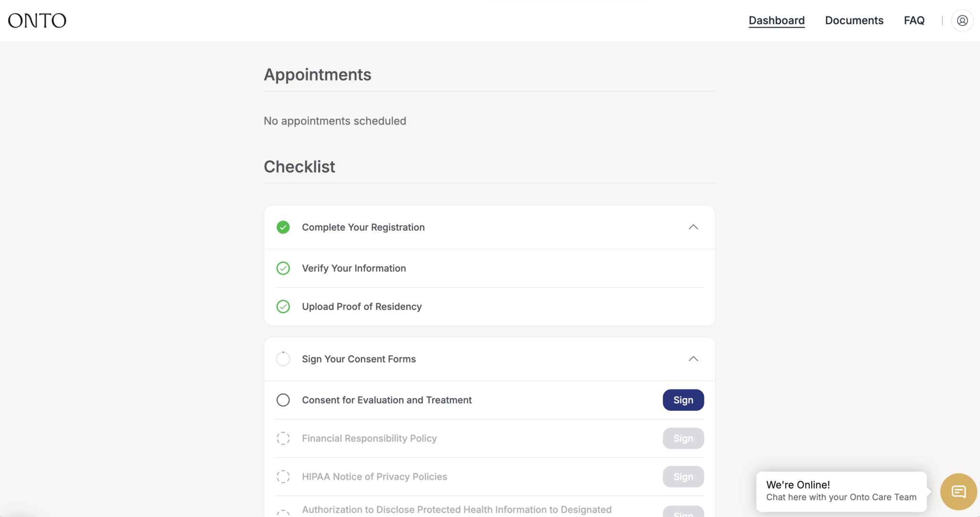Click the dashed circle next to Financial Responsibility Policy

283,438
